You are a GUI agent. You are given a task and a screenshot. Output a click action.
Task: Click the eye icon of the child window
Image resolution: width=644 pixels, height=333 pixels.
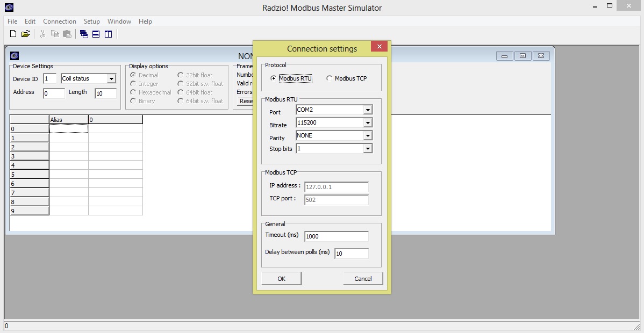15,56
